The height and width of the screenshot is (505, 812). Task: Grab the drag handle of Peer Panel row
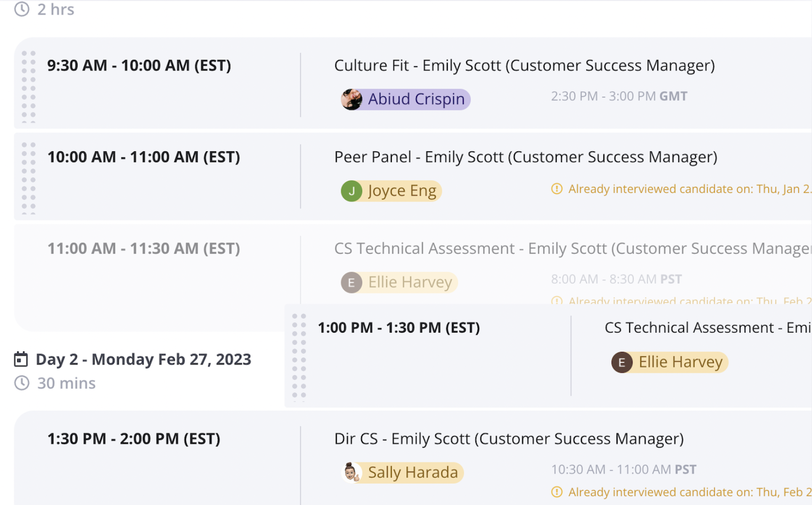tap(29, 178)
